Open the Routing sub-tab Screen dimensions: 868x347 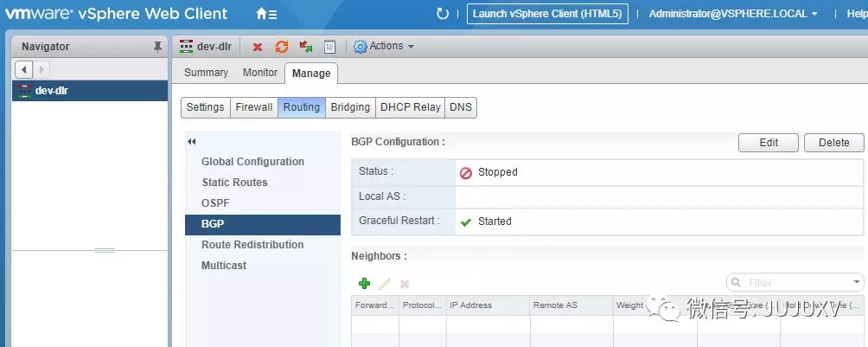tap(302, 107)
